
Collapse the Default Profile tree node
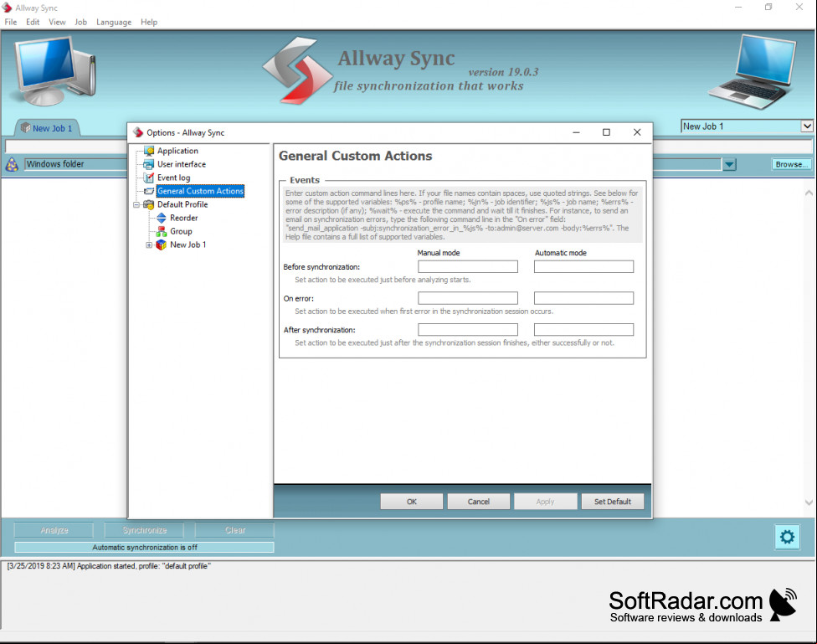[136, 205]
